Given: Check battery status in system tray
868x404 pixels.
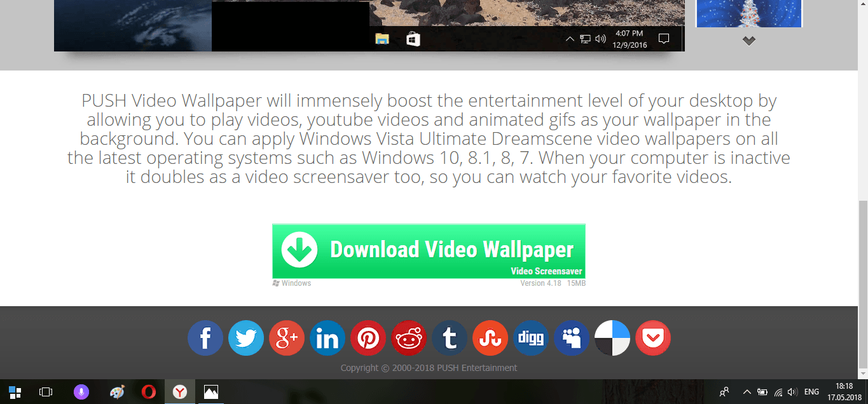Looking at the screenshot, I should click(x=762, y=392).
